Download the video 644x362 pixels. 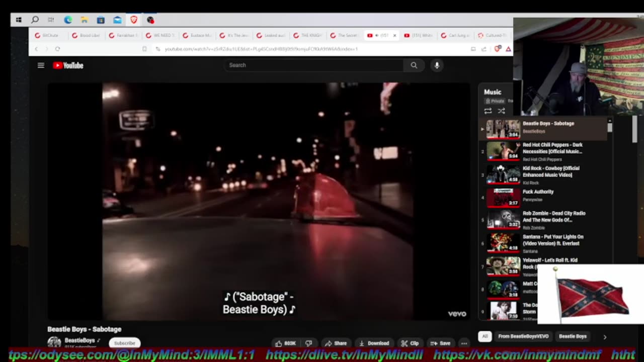[x=374, y=343]
